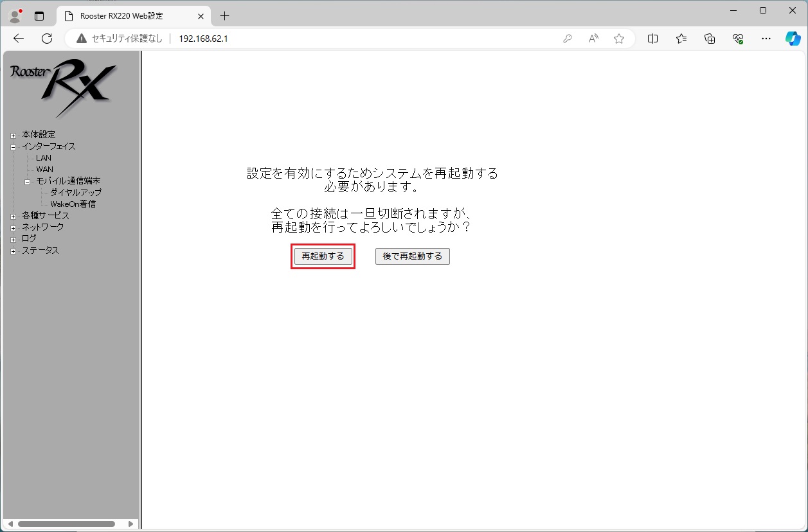Expand the 本体設定 tree node
The height and width of the screenshot is (532, 808).
(13, 135)
